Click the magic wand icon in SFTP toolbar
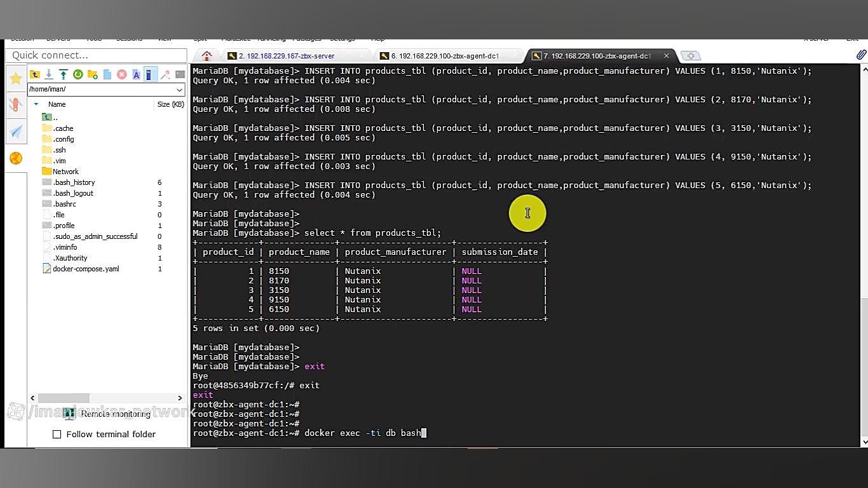Screen dimensions: 868x488 pyautogui.click(x=165, y=74)
